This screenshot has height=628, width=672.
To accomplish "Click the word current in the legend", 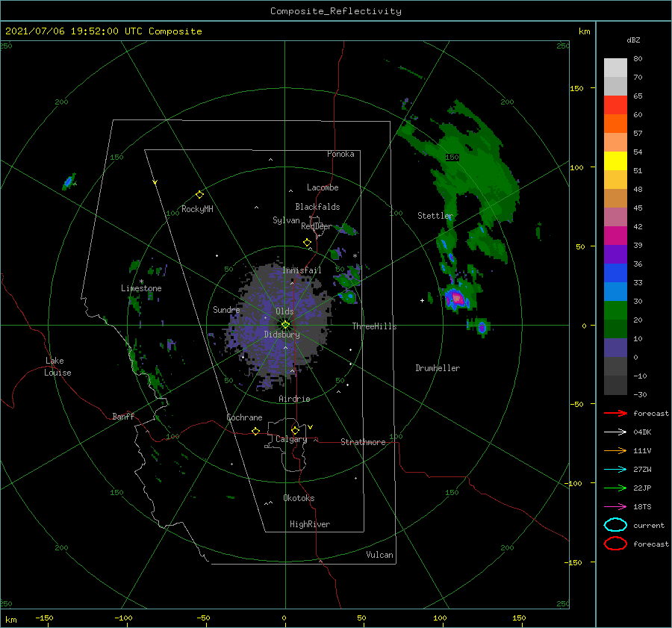I will tap(649, 525).
